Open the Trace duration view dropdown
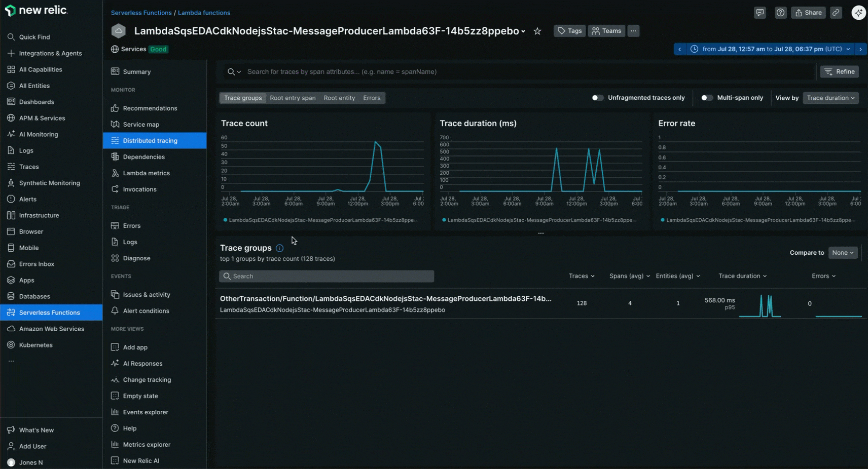The width and height of the screenshot is (868, 469). (830, 98)
